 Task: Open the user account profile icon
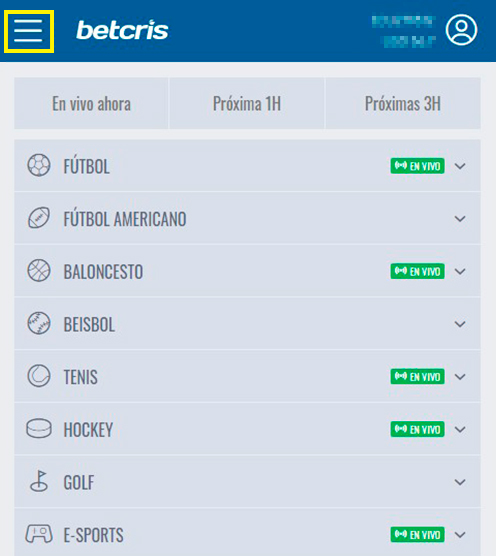(461, 30)
